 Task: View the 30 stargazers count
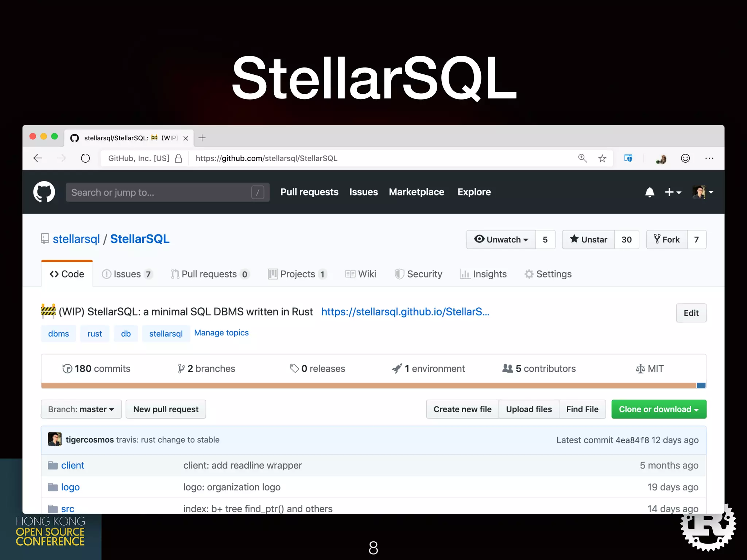pyautogui.click(x=627, y=240)
